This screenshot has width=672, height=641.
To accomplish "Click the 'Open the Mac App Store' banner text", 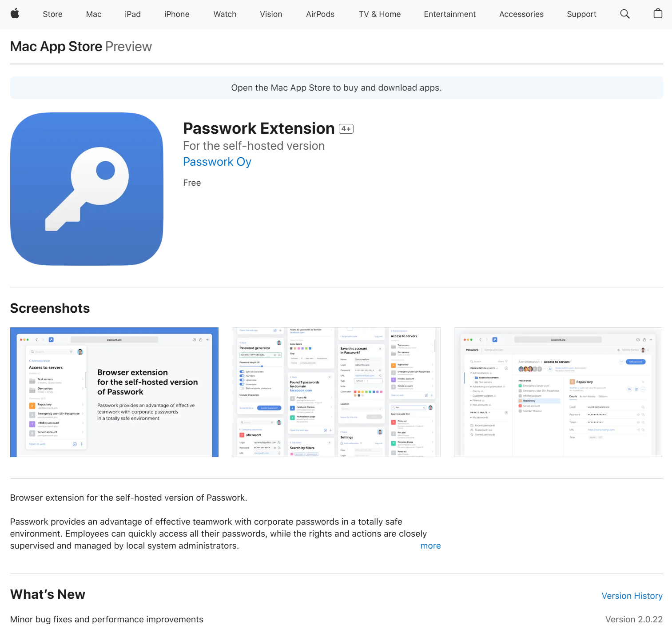I will 336,88.
